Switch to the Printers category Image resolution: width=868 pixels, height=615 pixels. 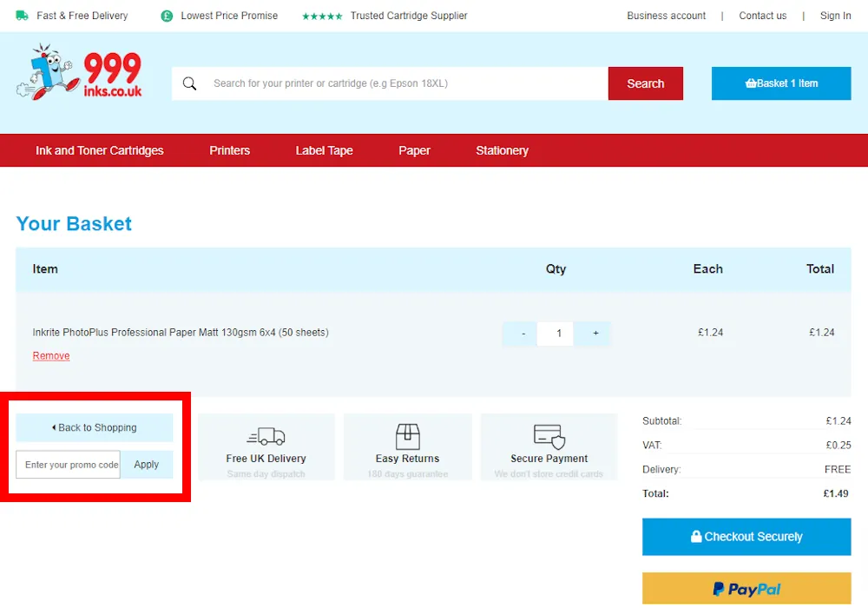tap(229, 150)
